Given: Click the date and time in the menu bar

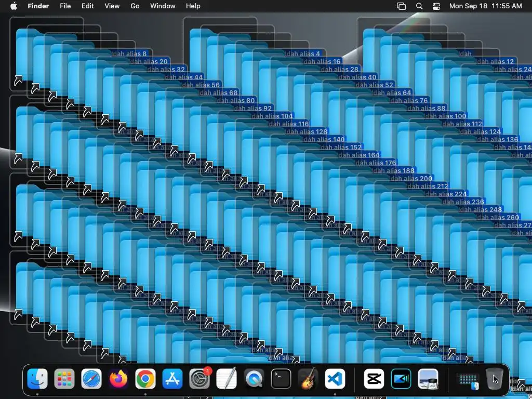Looking at the screenshot, I should coord(486,6).
